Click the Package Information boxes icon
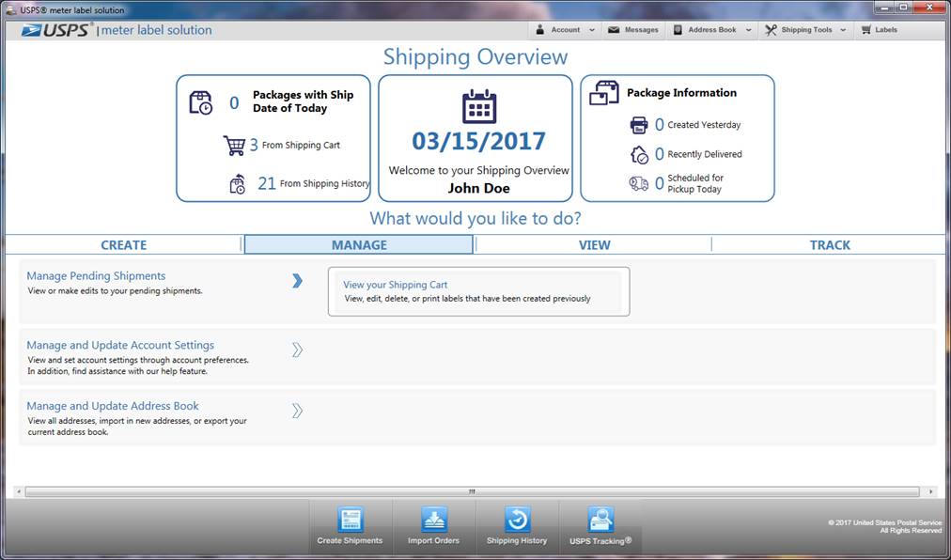951x560 pixels. [604, 93]
